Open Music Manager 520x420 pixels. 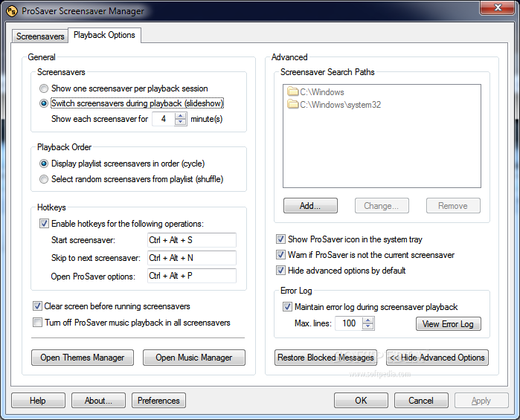pos(194,358)
